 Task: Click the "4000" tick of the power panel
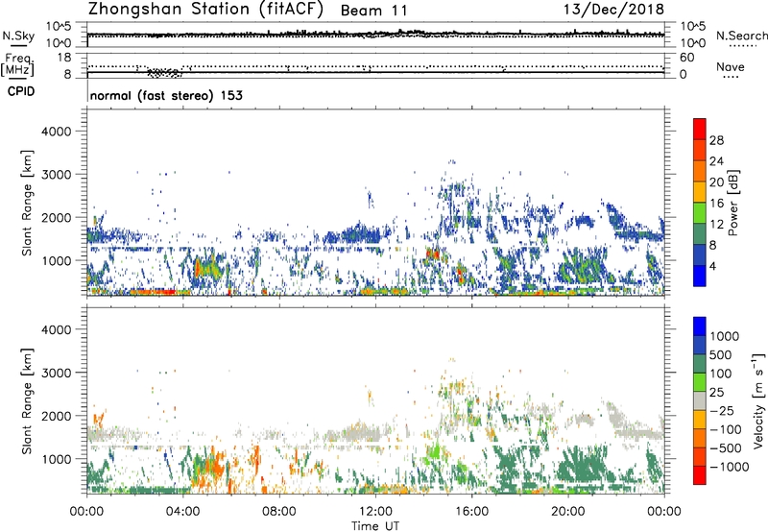point(57,132)
